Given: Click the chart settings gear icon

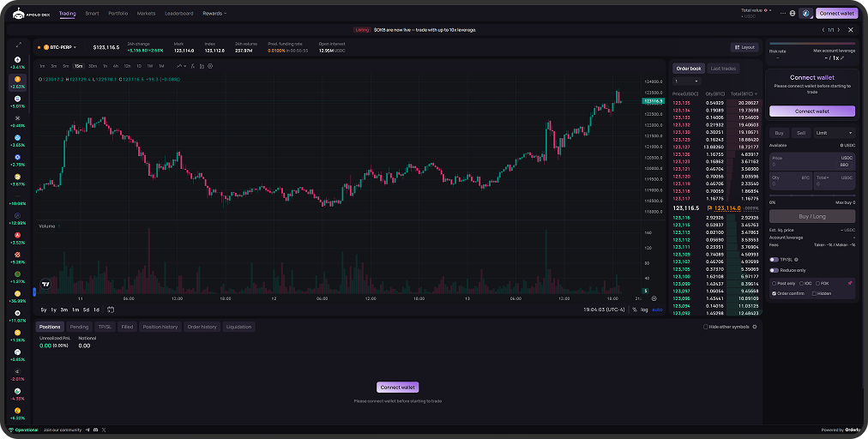Looking at the screenshot, I should (210, 66).
